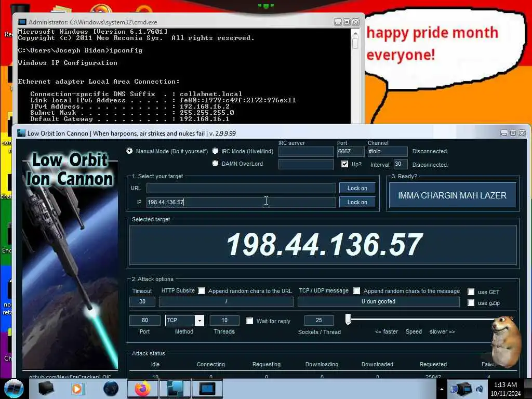Click the Low Orbit Ion Cannon logo image

click(70, 260)
